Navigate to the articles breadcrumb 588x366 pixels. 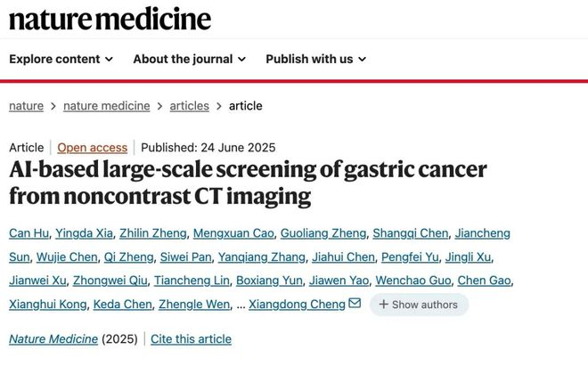point(189,105)
